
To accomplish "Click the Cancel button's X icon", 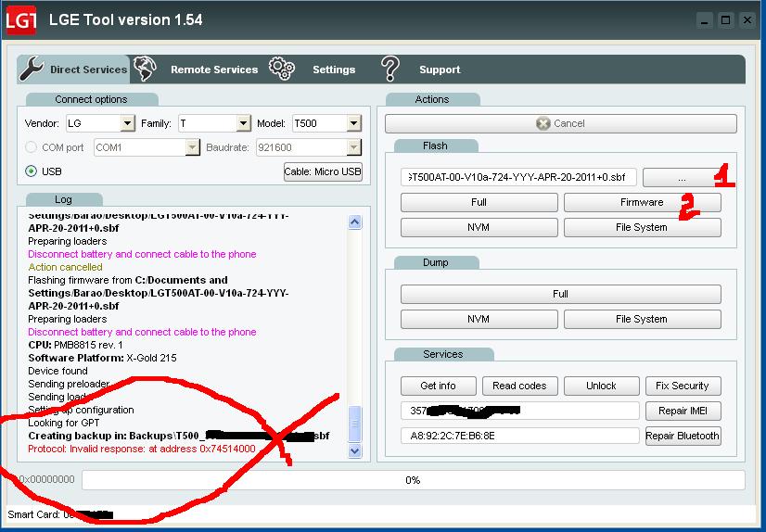I will (x=543, y=123).
